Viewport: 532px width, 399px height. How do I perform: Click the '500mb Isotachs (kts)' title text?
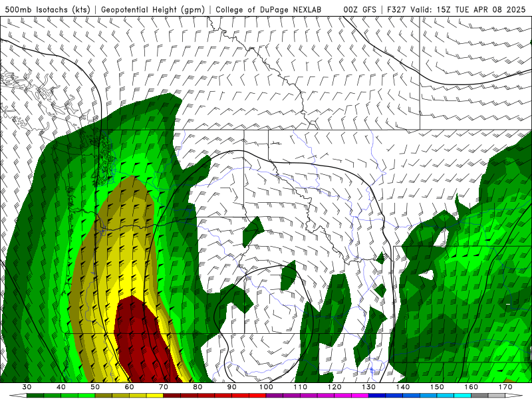tap(48, 9)
